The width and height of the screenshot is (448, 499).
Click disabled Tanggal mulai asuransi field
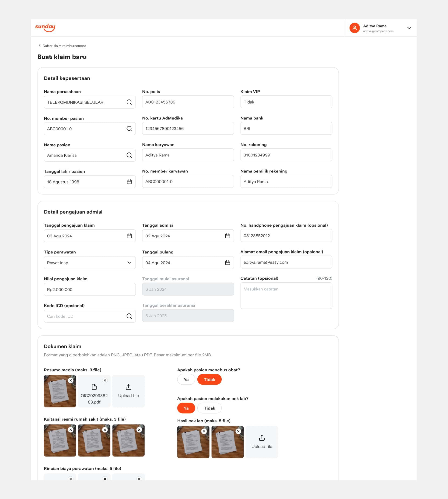pyautogui.click(x=188, y=289)
